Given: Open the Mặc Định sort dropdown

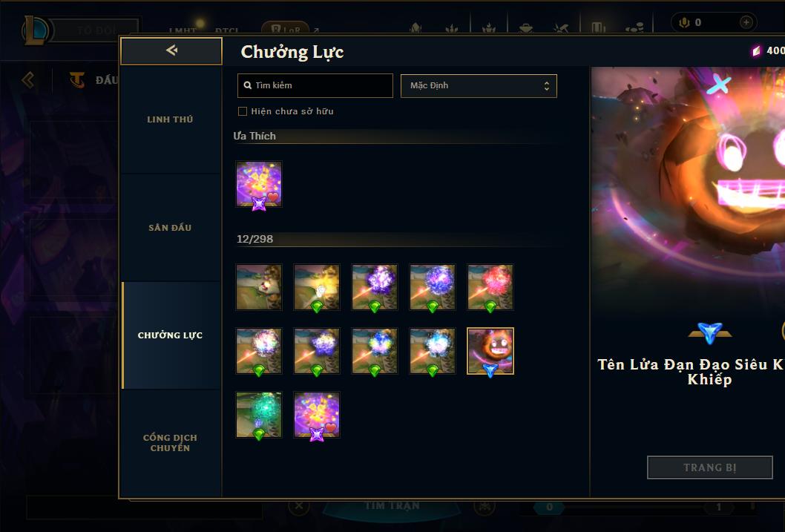Looking at the screenshot, I should [x=479, y=85].
